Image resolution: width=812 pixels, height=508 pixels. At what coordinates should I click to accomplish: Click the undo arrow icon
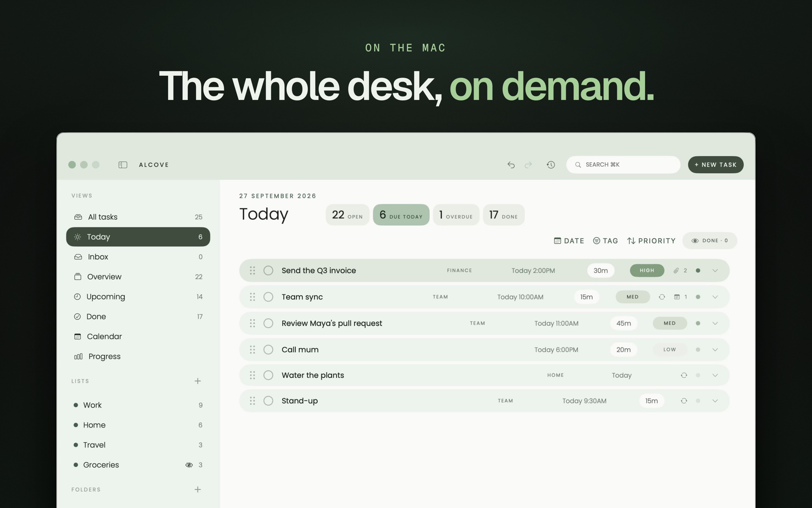[x=511, y=165]
